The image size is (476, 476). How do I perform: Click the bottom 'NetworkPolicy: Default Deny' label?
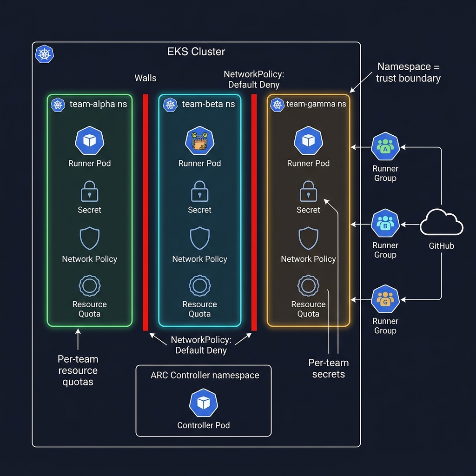[201, 345]
